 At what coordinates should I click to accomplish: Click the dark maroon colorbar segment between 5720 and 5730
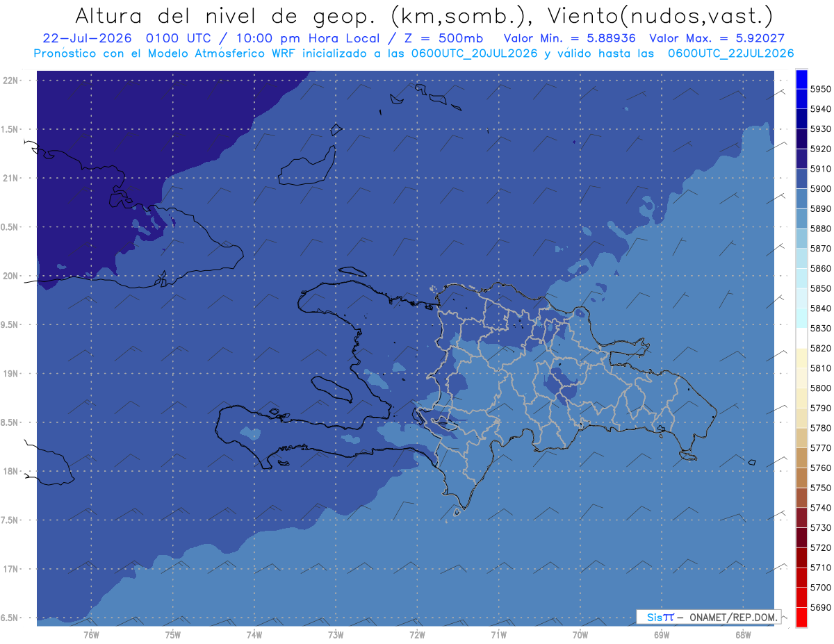[801, 537]
